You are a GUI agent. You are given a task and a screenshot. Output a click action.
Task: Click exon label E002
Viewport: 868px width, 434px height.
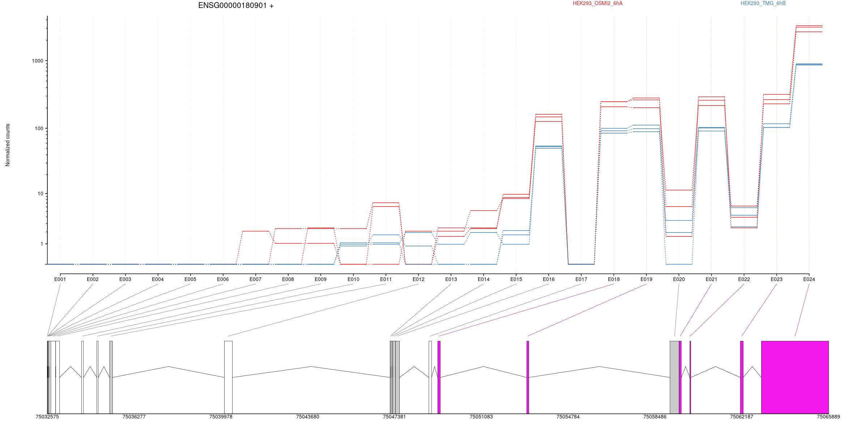point(93,279)
